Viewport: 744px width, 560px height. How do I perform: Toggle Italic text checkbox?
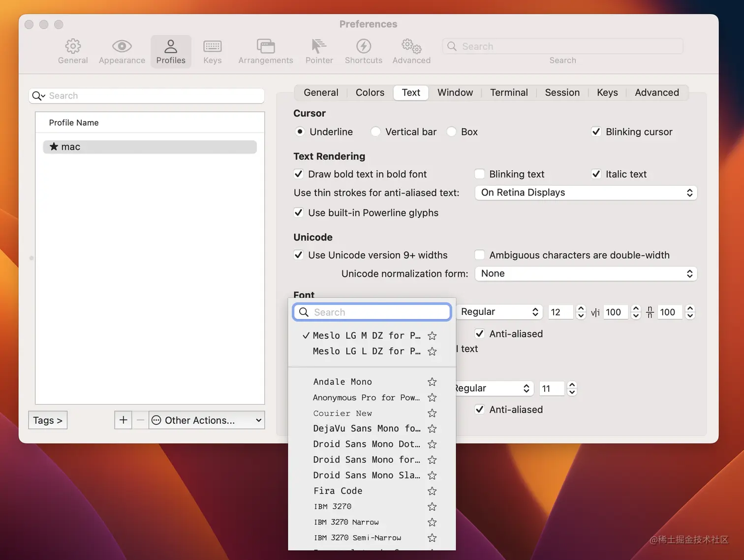tap(596, 174)
